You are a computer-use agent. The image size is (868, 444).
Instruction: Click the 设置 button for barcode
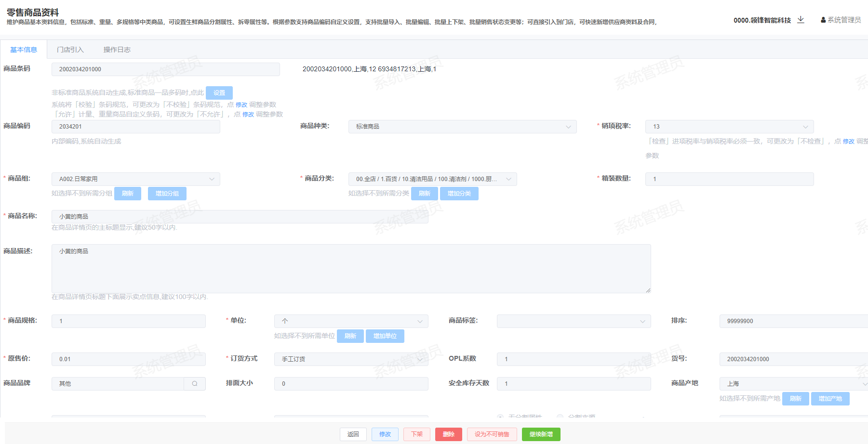[x=219, y=93]
